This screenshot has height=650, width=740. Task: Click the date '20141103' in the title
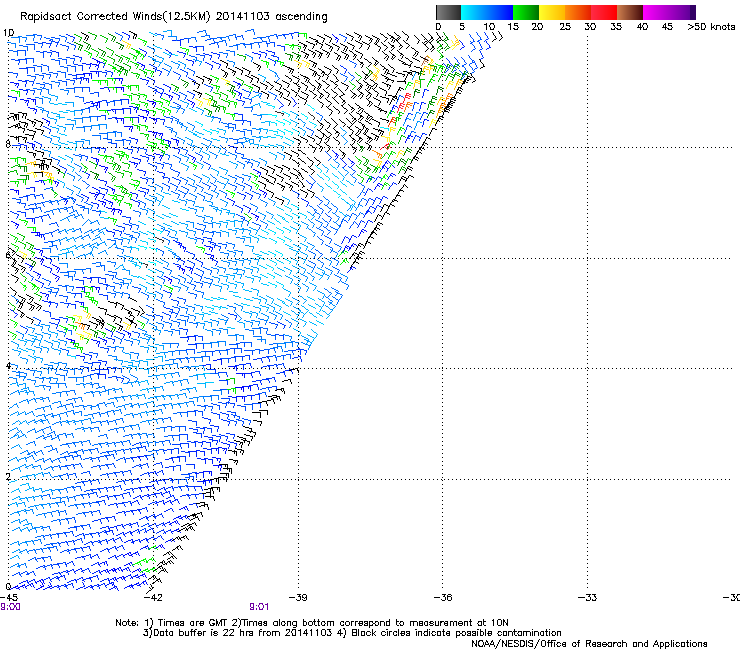click(x=243, y=17)
